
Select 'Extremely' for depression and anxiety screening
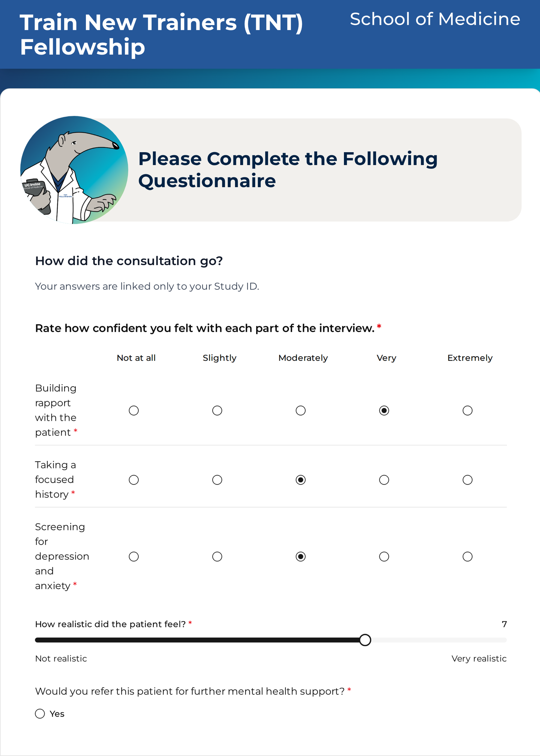coord(468,556)
